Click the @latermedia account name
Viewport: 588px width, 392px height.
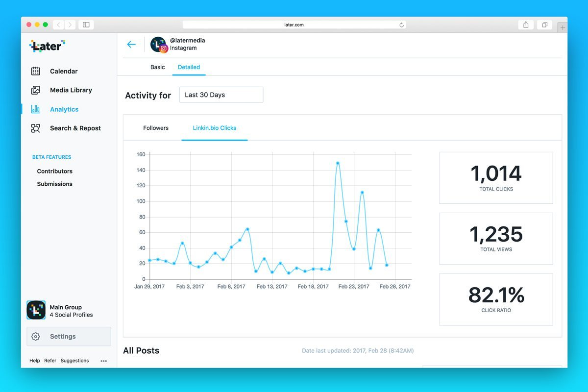tap(188, 41)
